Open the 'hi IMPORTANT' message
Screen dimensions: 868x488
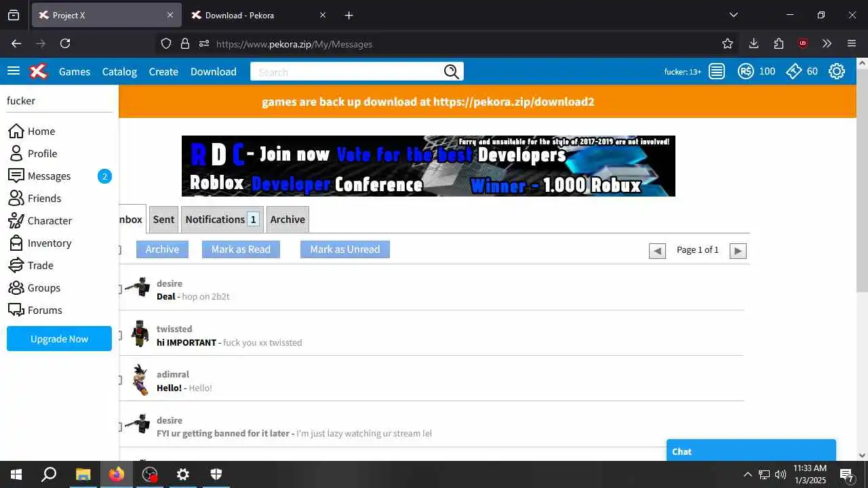tap(186, 342)
